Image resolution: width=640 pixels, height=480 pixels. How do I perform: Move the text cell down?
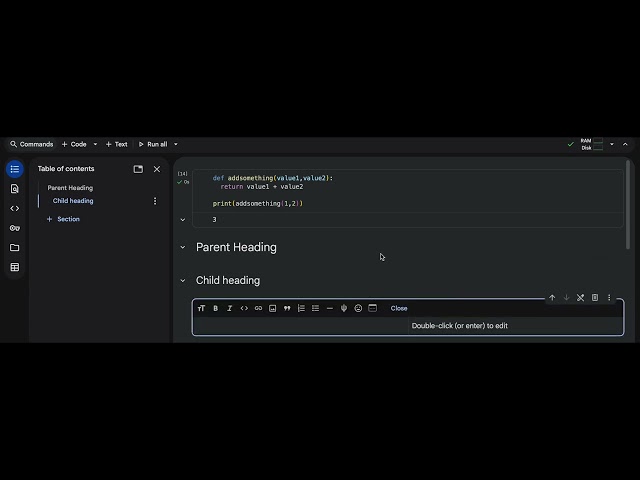567,298
